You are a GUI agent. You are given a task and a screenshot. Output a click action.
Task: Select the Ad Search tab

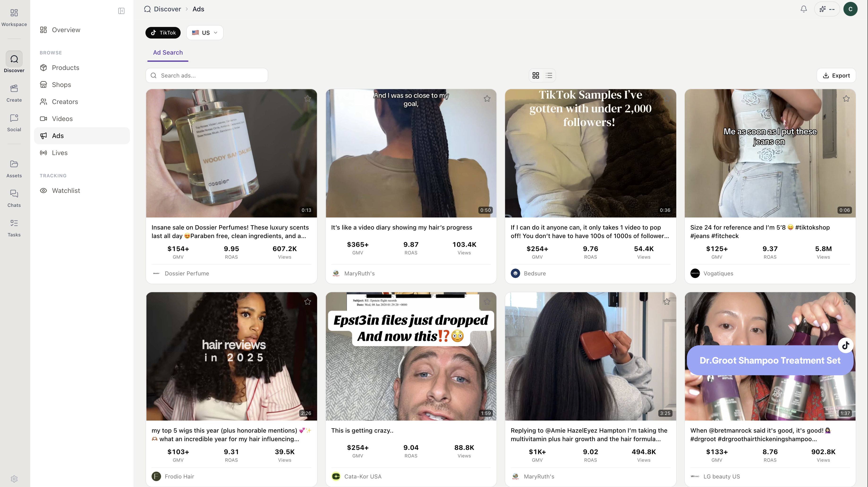point(168,53)
